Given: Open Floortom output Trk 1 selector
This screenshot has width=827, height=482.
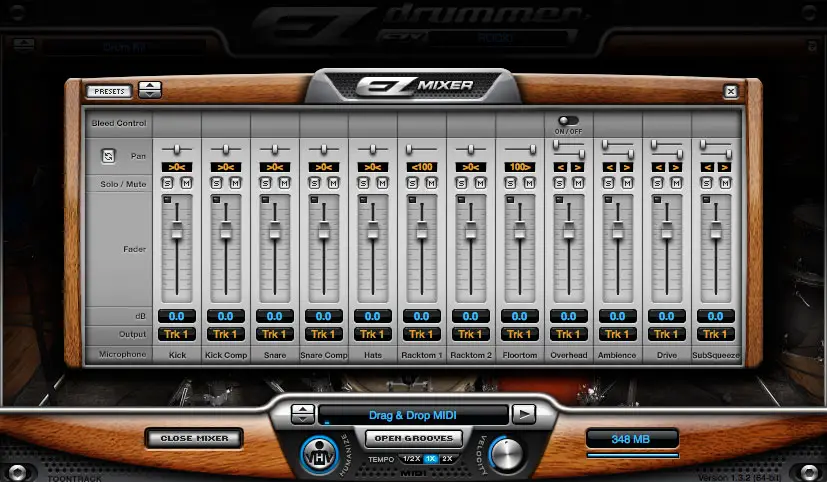Looking at the screenshot, I should click(x=520, y=334).
